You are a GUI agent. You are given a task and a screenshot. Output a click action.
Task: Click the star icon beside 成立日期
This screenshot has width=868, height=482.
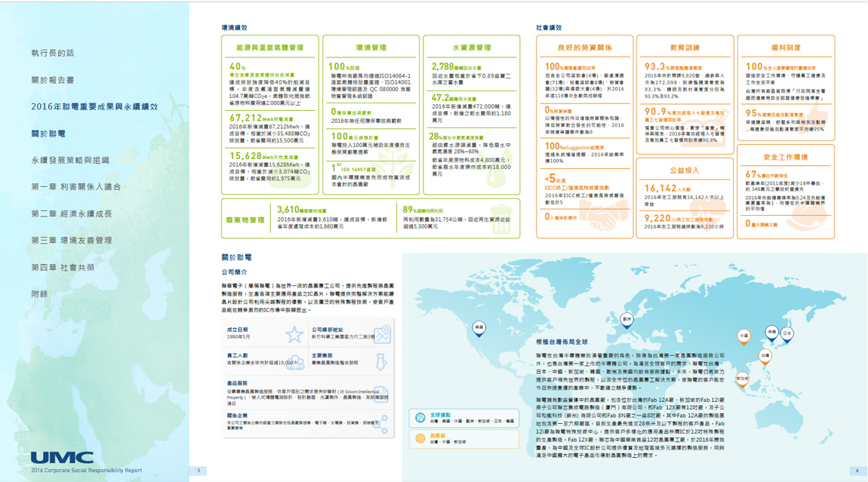294,334
